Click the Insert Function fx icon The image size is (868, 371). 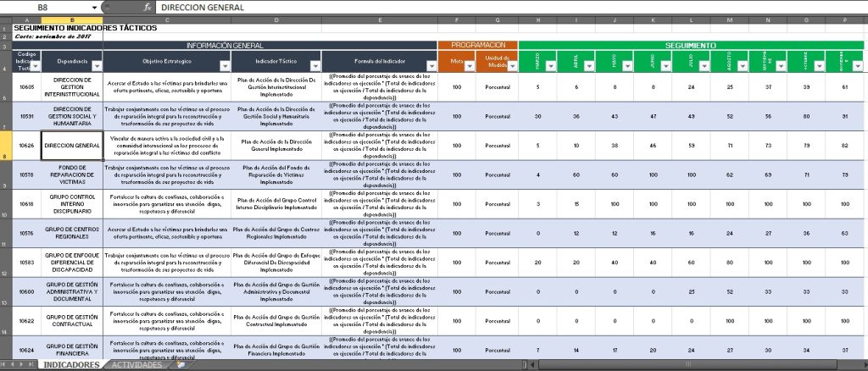(x=147, y=8)
